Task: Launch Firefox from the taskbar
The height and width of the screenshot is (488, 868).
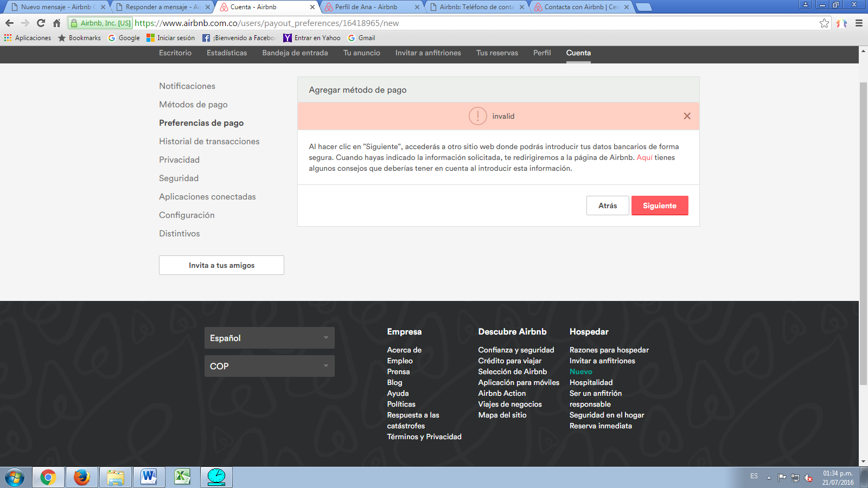Action: 82,477
